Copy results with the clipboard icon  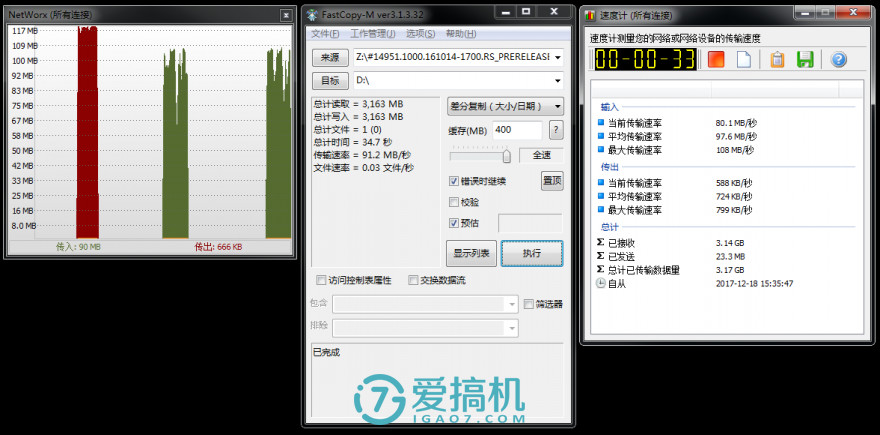(x=777, y=59)
